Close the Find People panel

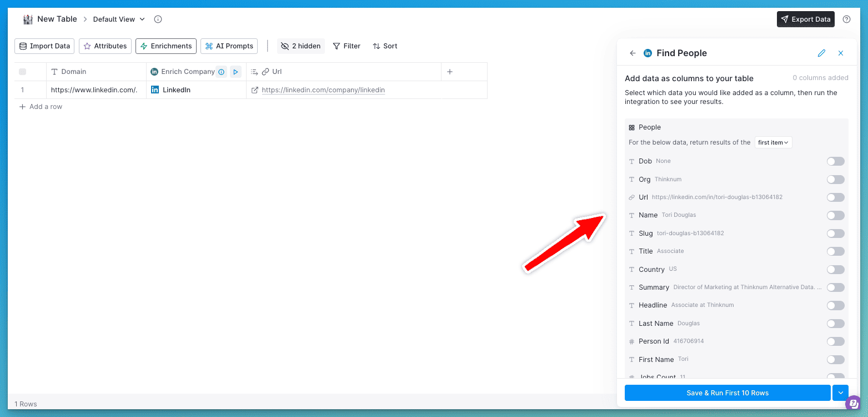pos(840,53)
